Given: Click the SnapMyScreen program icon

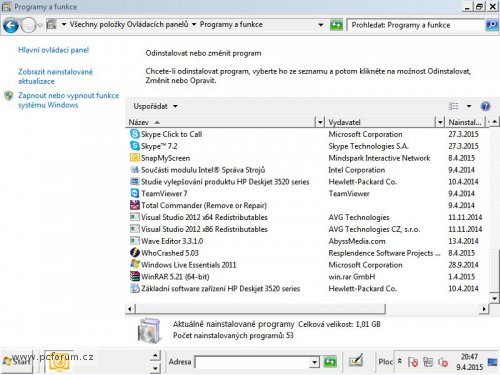Looking at the screenshot, I should pyautogui.click(x=134, y=158).
